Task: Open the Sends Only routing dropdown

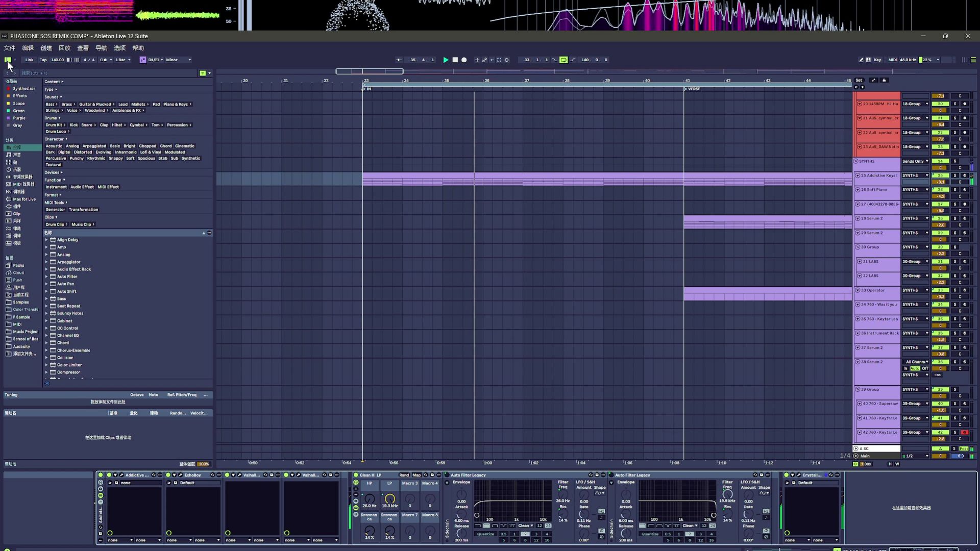Action: click(915, 161)
